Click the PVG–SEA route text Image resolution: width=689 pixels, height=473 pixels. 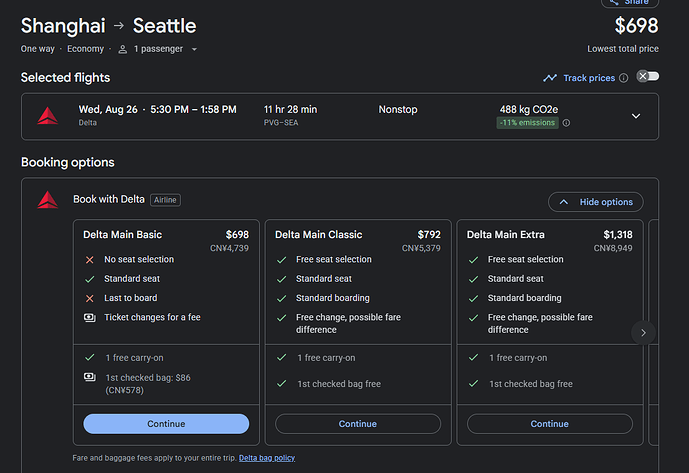pyautogui.click(x=281, y=123)
